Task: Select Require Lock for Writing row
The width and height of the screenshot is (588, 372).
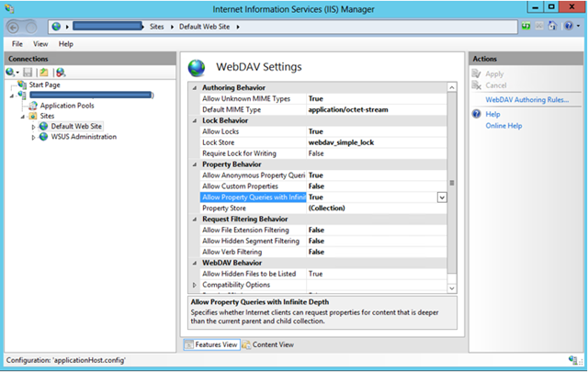Action: click(x=323, y=153)
